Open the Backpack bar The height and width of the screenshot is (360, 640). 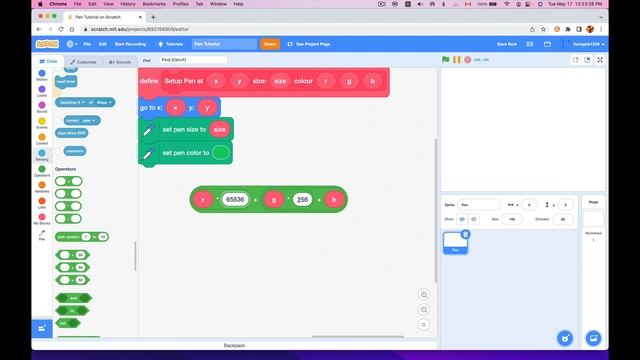(234, 345)
